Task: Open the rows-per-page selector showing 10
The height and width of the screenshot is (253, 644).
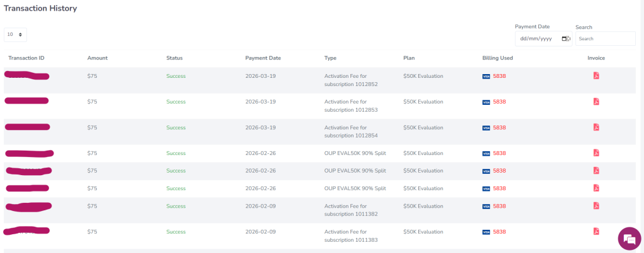Action: (15, 35)
